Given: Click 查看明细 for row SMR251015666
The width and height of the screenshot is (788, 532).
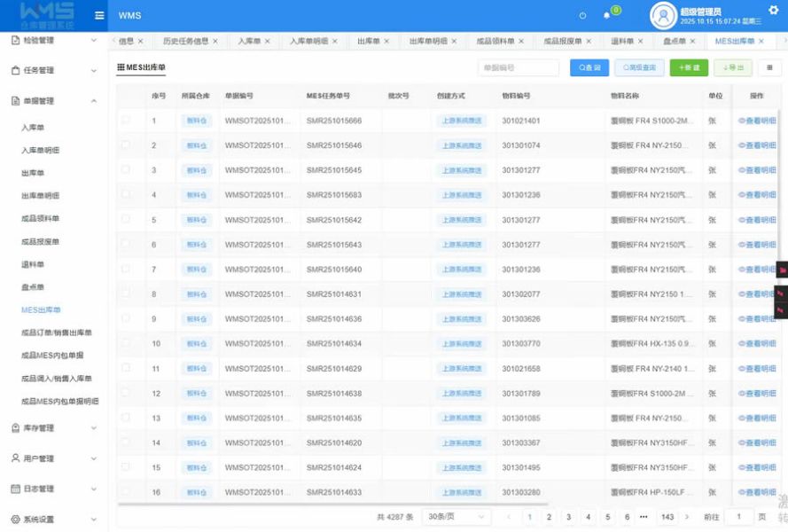Looking at the screenshot, I should (x=757, y=121).
